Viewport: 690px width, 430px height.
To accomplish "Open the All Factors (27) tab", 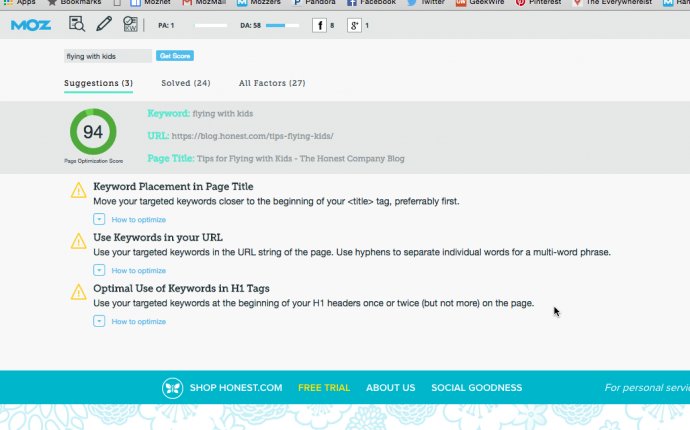I will [272, 83].
